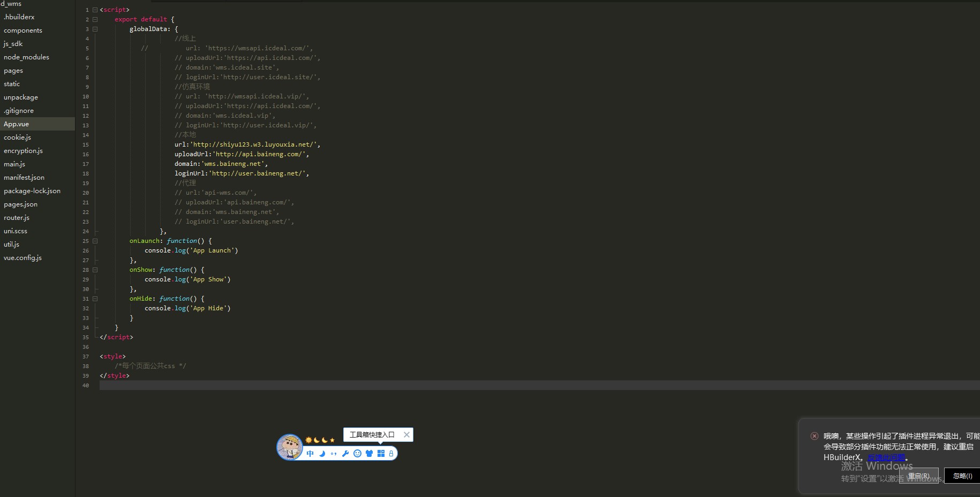Click the 'App Hide' console.log line
980x497 pixels.
pos(187,308)
